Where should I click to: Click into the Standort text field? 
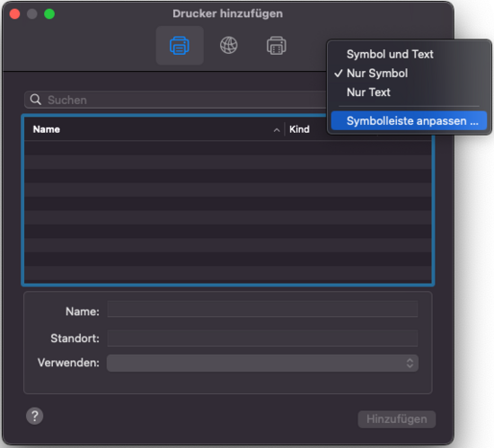click(262, 338)
